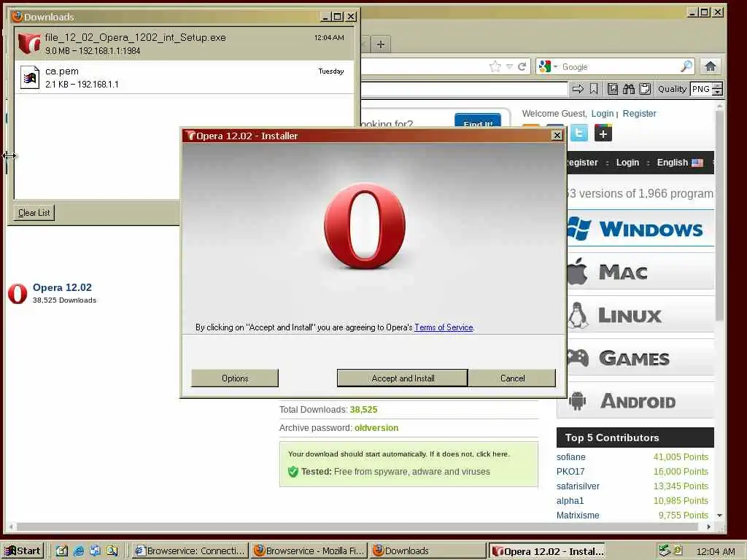
Task: Open contributor safarisilver profile
Action: pyautogui.click(x=578, y=486)
